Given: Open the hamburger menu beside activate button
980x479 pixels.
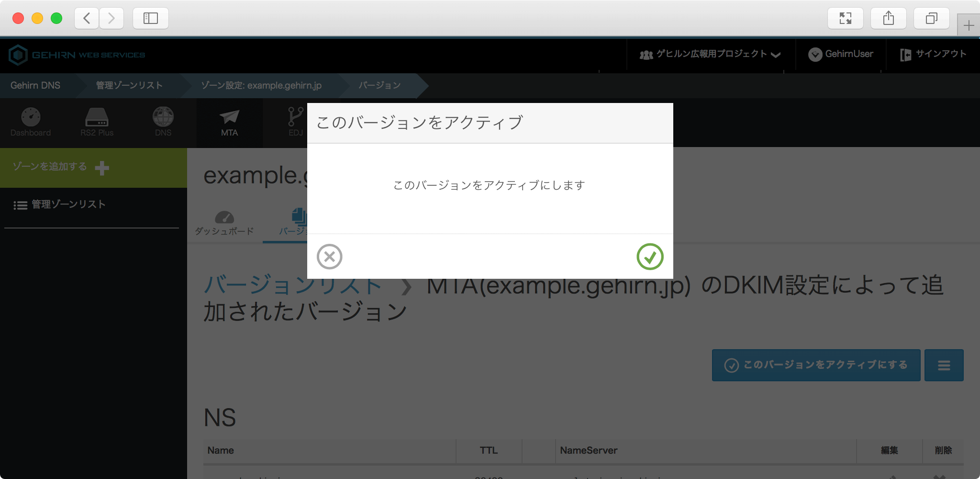Looking at the screenshot, I should (x=944, y=365).
